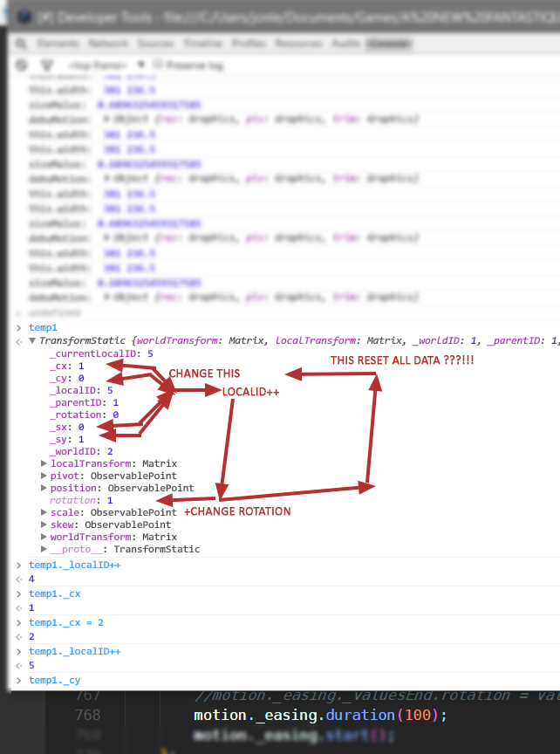
Task: Click the temp1 command entry
Action: click(x=44, y=327)
